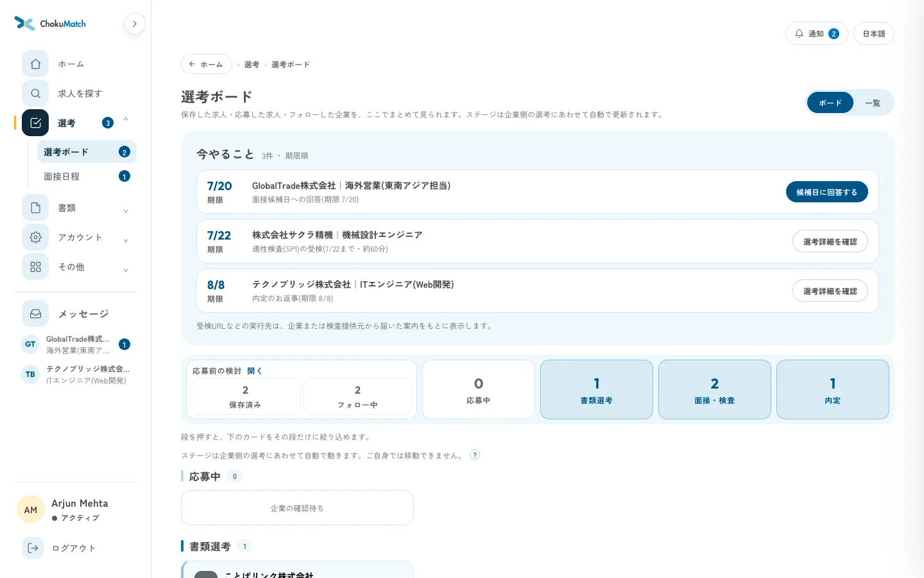Click the 7/22 期限 date label
This screenshot has width=924, height=578.
219,241
